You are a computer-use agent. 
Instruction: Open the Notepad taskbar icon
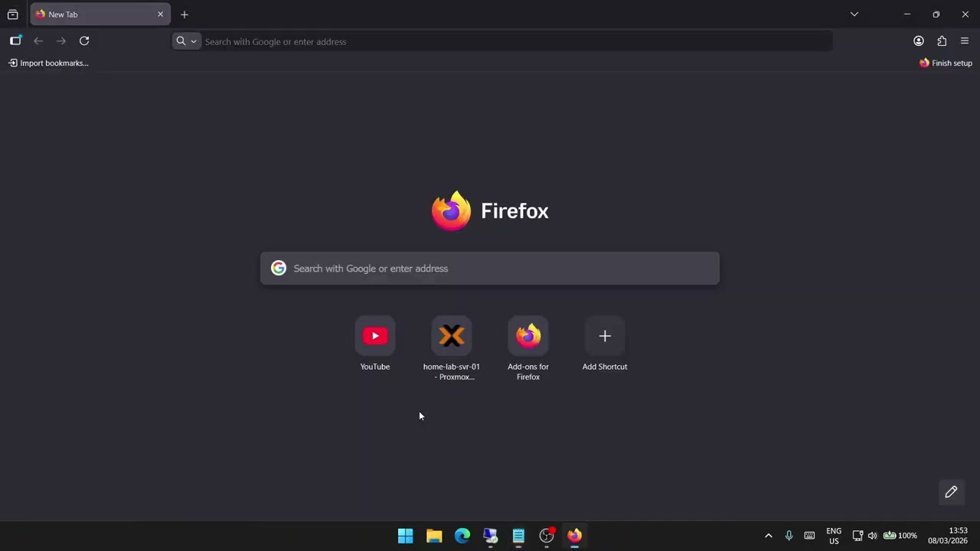(x=518, y=536)
